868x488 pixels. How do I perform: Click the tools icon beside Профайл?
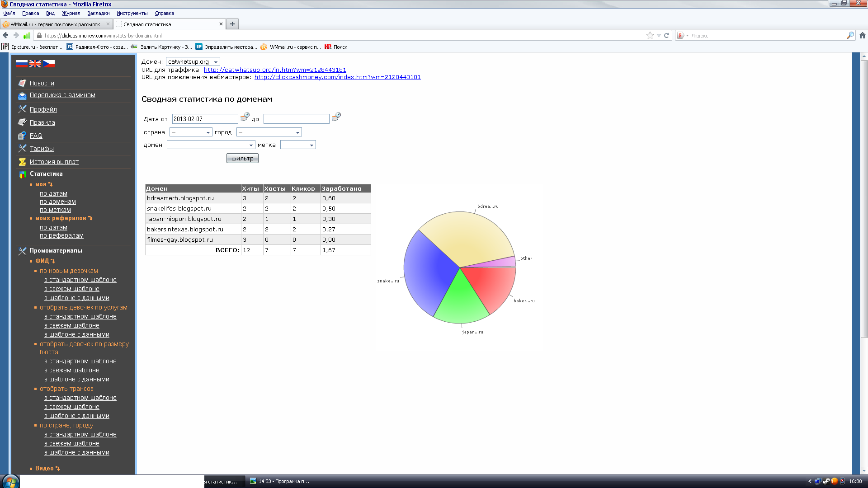pos(22,109)
